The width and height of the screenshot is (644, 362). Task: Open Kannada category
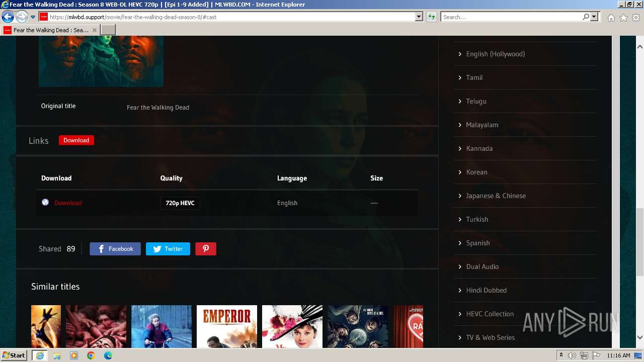click(479, 148)
